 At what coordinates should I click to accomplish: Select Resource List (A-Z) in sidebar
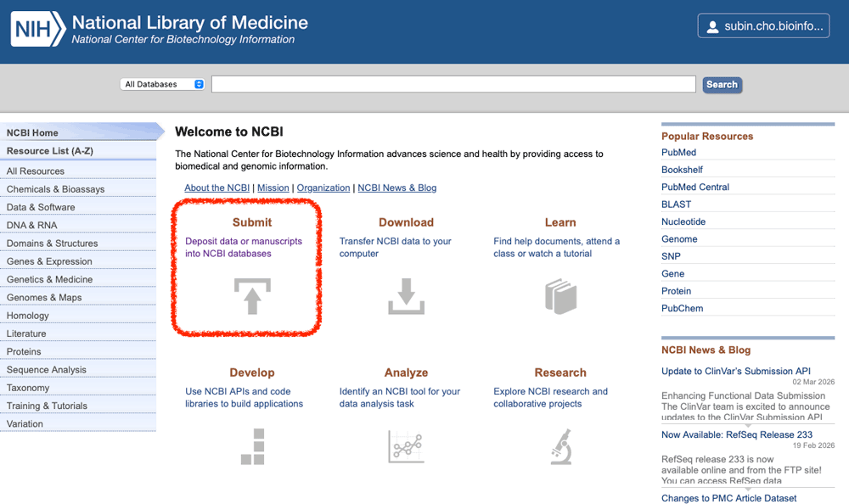point(49,151)
